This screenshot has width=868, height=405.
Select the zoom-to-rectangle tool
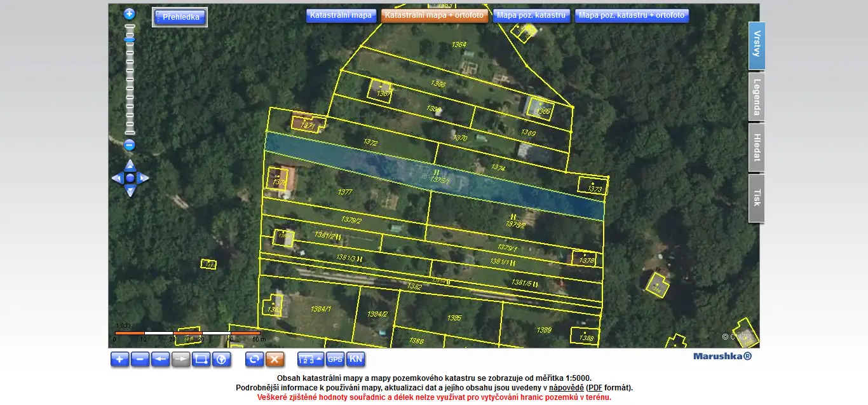point(201,359)
